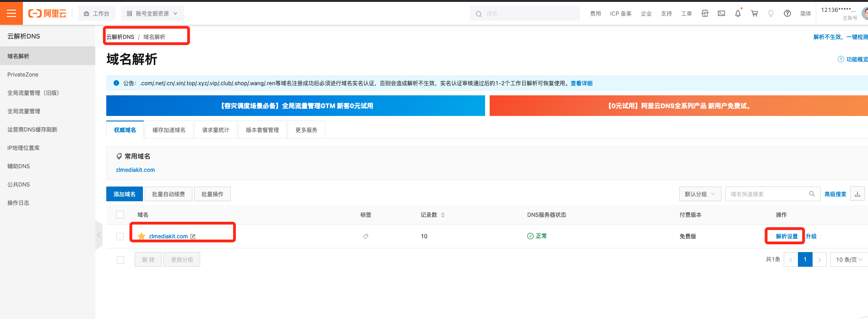Click 解析设置 for zlmediakit.com
868x319 pixels.
787,236
